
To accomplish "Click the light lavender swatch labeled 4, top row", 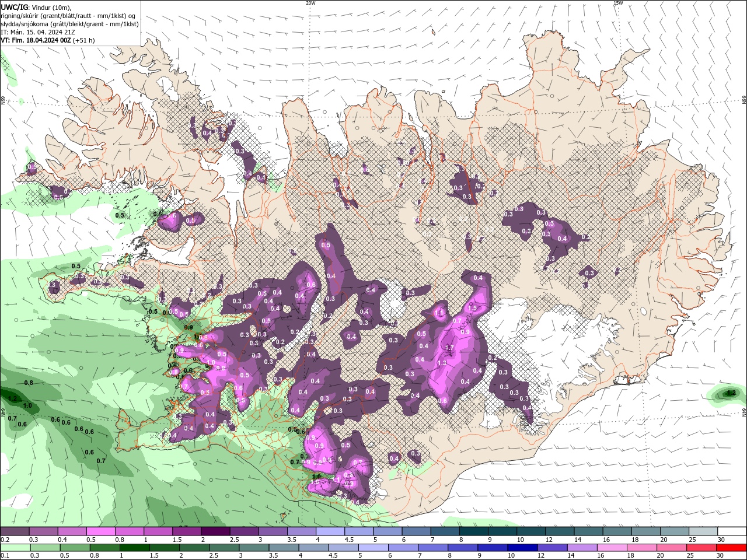I will pyautogui.click(x=330, y=531).
